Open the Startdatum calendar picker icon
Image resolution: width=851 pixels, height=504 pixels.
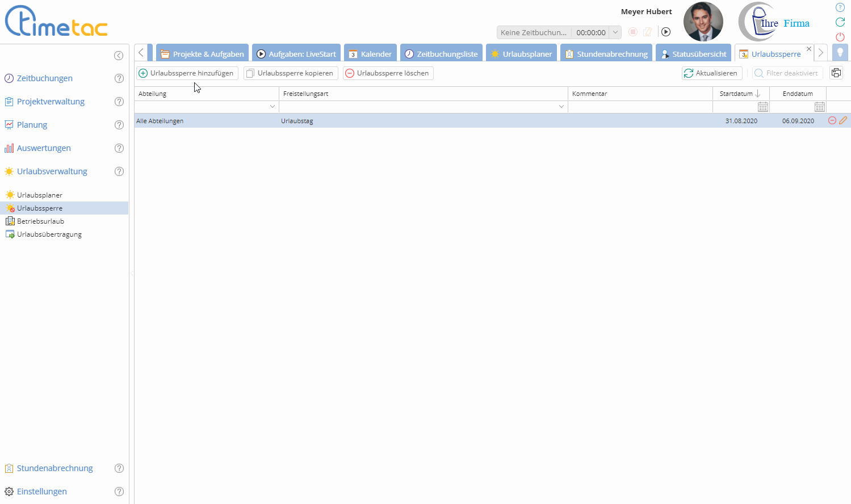click(x=763, y=107)
